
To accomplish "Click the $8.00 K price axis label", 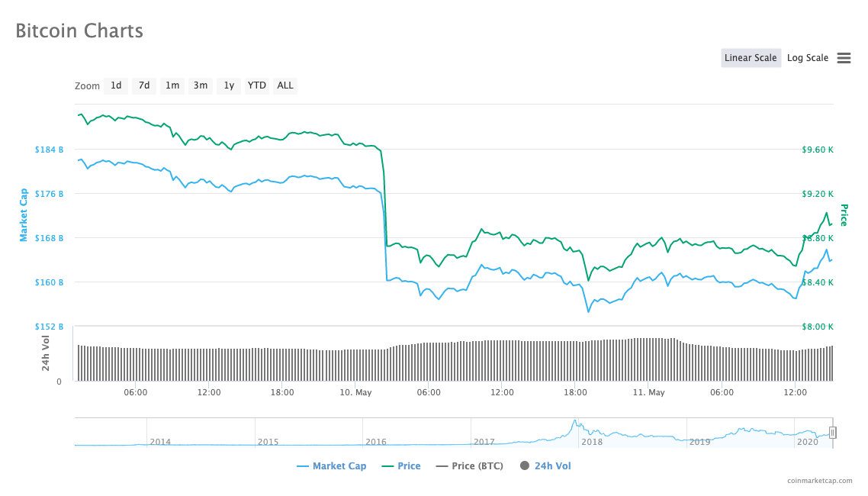I will click(x=818, y=327).
